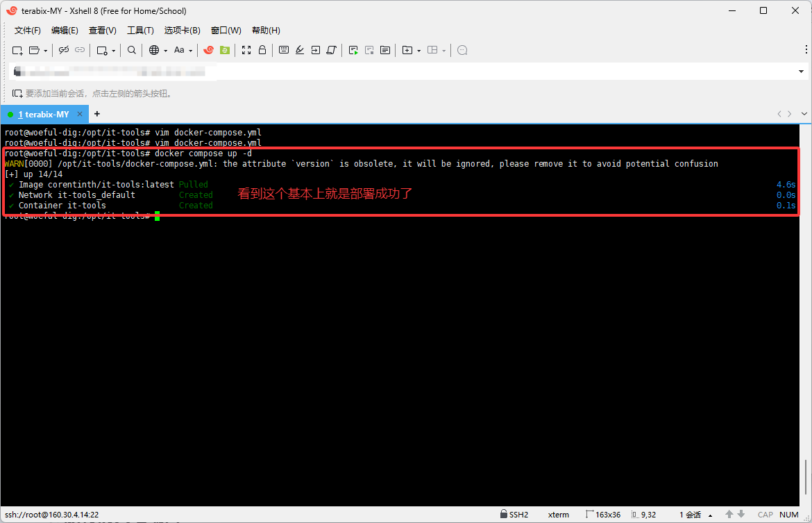Close the terabix-MY tab
Screen dimensions: 812x523
click(81, 114)
